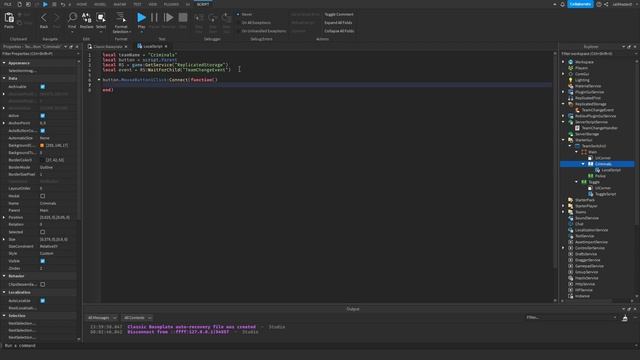The image size is (640, 360).
Task: Click the Step Into debugger icon
Action: tap(199, 18)
